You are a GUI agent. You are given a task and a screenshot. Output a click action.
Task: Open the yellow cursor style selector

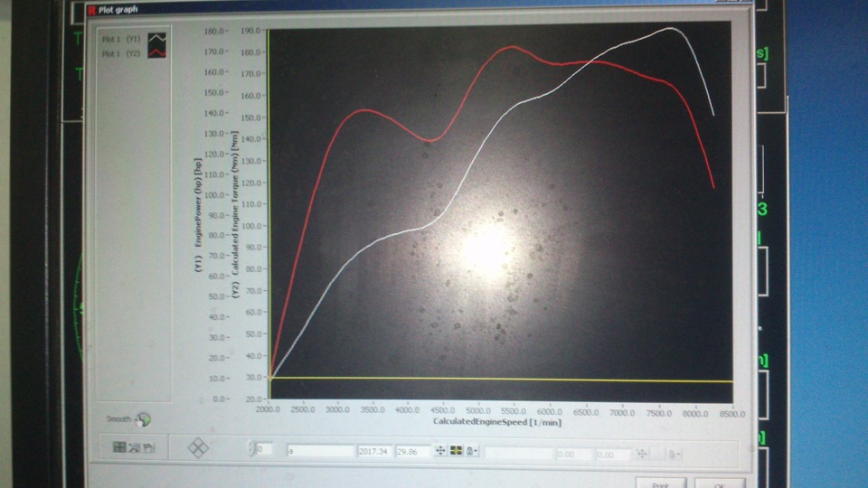click(x=456, y=451)
